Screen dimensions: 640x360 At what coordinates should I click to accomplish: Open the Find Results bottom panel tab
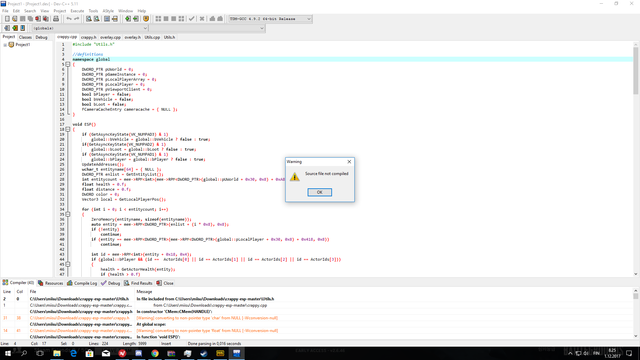(x=138, y=283)
